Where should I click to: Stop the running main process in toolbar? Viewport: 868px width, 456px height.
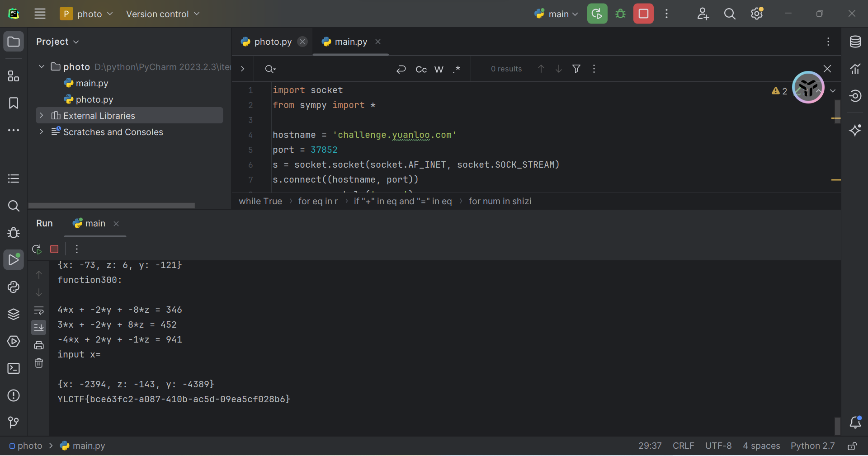pyautogui.click(x=643, y=14)
